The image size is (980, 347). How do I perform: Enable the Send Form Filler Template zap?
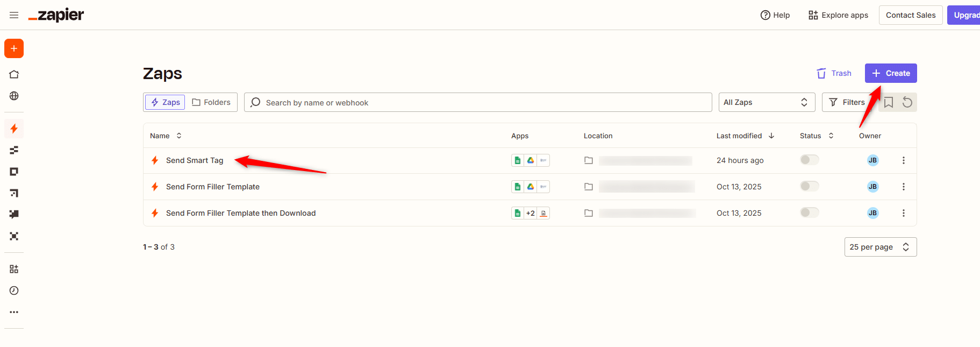(809, 186)
